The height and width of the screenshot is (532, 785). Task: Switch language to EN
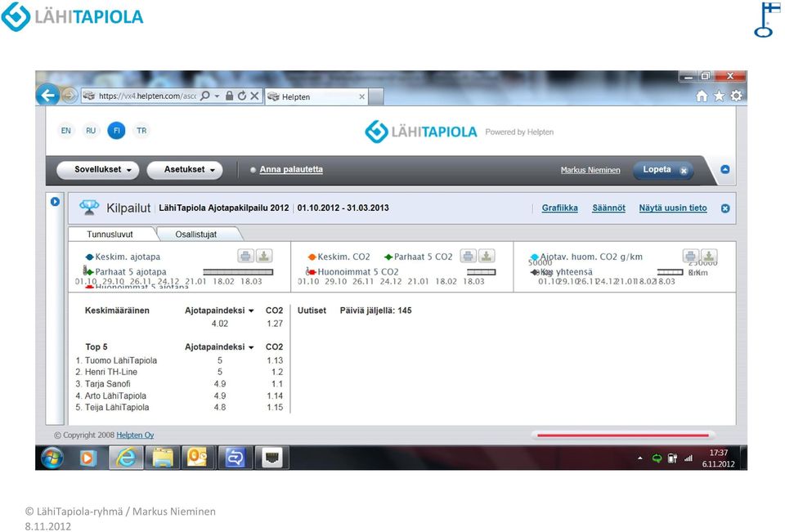(66, 131)
